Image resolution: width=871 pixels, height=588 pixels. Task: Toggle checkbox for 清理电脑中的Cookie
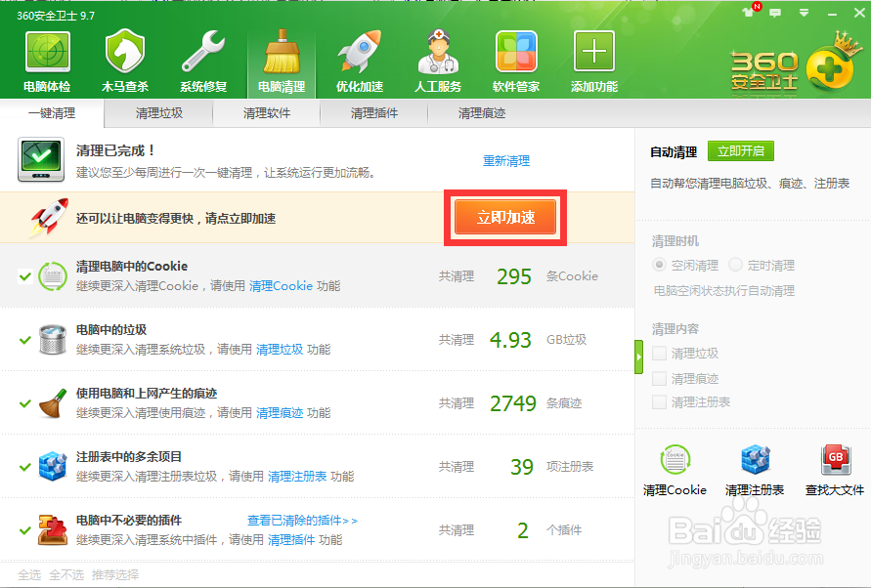pos(25,276)
